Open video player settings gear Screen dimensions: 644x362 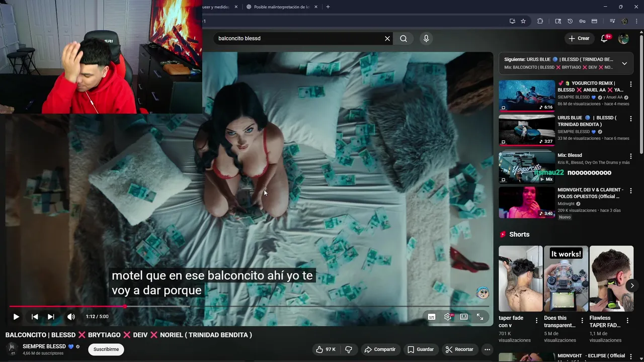448,317
